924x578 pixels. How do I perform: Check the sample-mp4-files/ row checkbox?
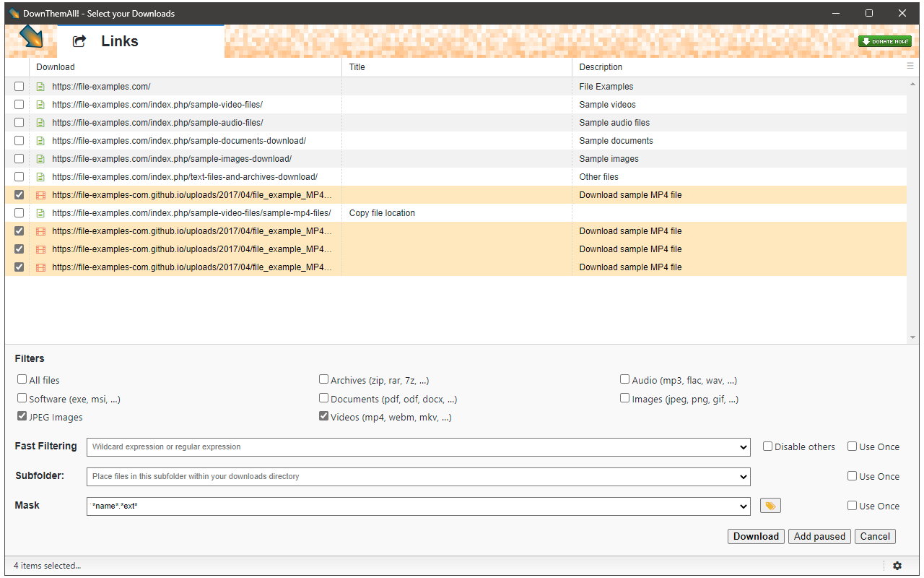point(19,212)
